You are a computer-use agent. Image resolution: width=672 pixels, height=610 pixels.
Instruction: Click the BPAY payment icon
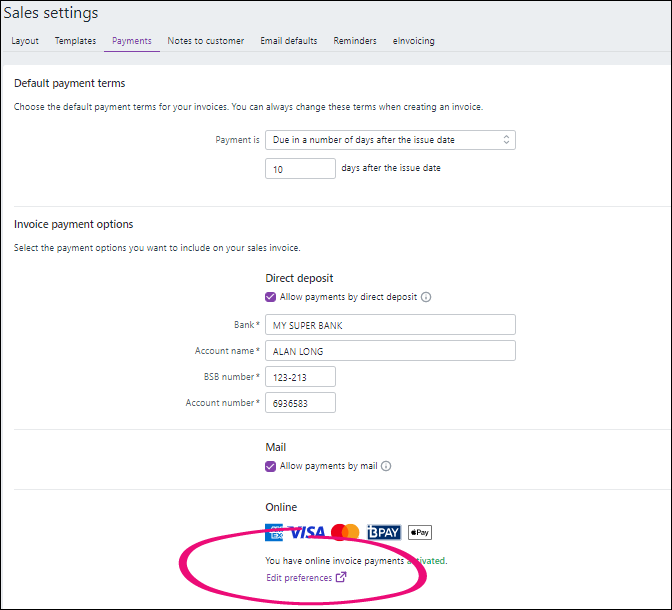click(384, 532)
